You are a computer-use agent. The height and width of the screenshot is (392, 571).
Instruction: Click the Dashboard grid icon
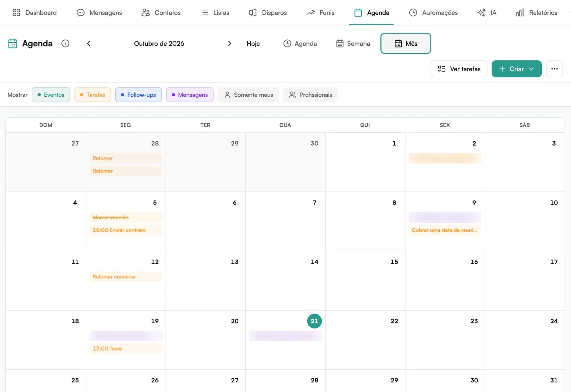(16, 12)
